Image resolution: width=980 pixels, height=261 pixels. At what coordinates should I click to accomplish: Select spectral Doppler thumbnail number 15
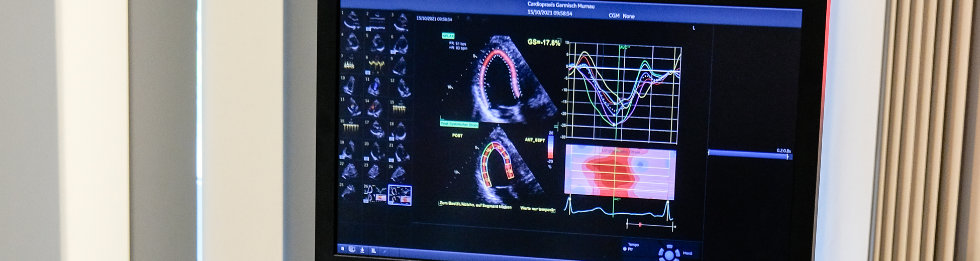tap(400, 108)
